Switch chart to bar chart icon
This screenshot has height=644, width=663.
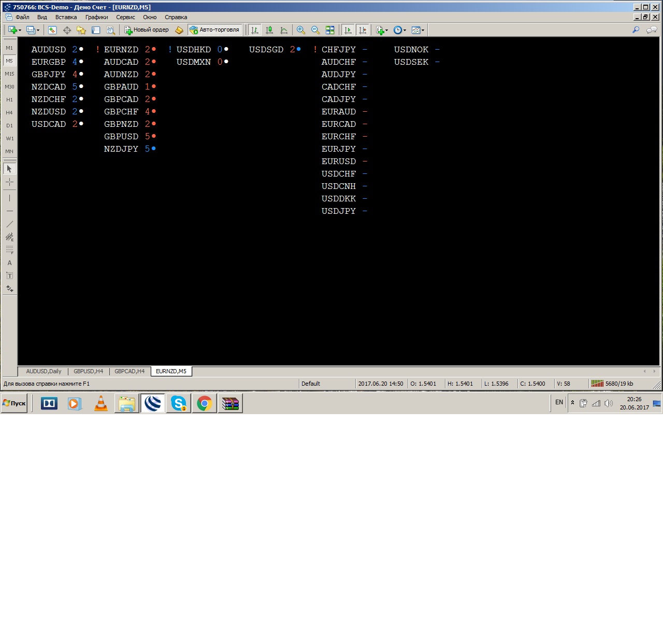pos(255,30)
